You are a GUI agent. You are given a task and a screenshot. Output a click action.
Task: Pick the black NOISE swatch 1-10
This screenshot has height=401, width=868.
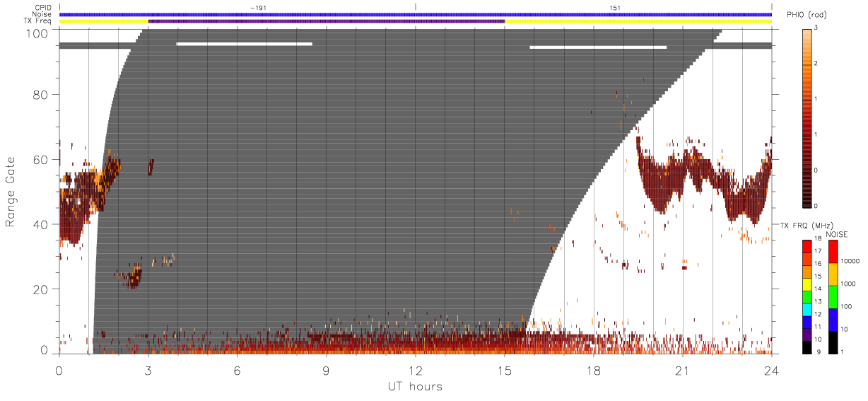pos(833,342)
